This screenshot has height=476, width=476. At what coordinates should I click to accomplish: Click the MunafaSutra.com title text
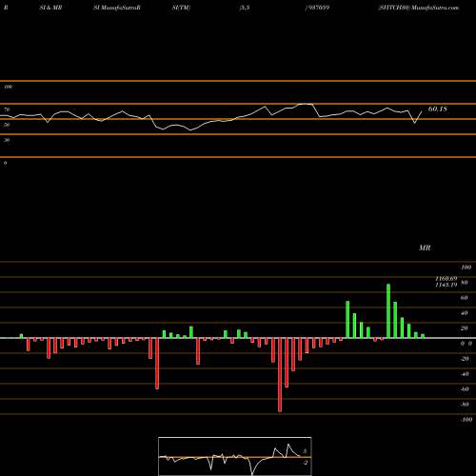(x=434, y=8)
